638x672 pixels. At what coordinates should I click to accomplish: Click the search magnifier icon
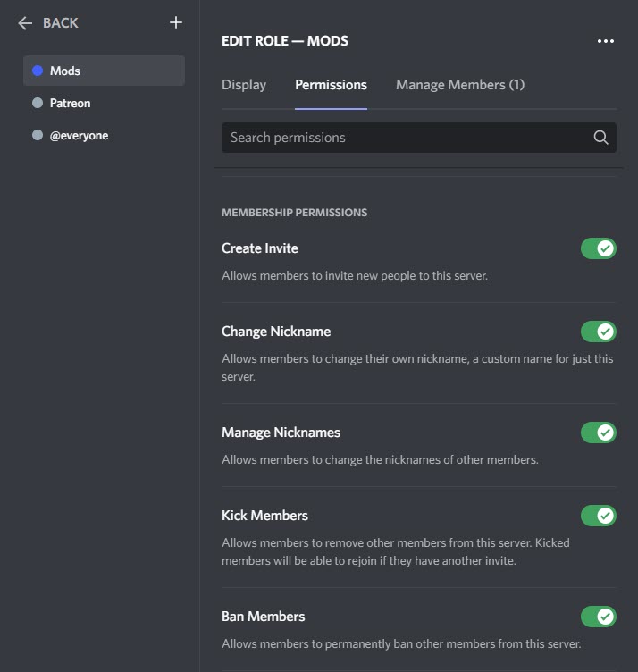(600, 138)
